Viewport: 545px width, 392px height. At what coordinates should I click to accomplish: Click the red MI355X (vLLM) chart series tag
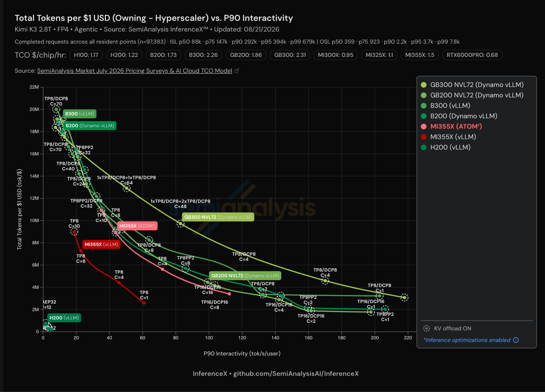click(x=101, y=244)
